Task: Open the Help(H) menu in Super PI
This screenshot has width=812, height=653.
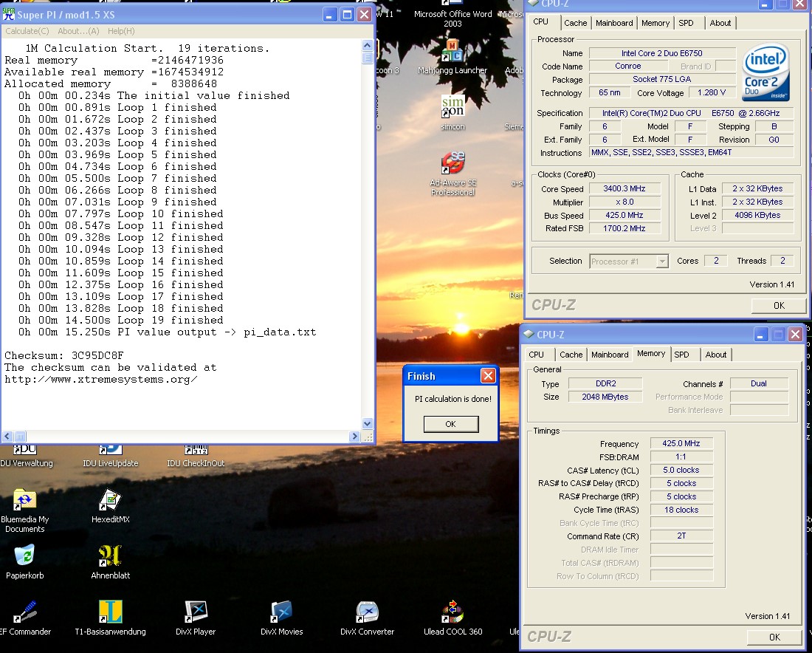Action: pos(121,31)
